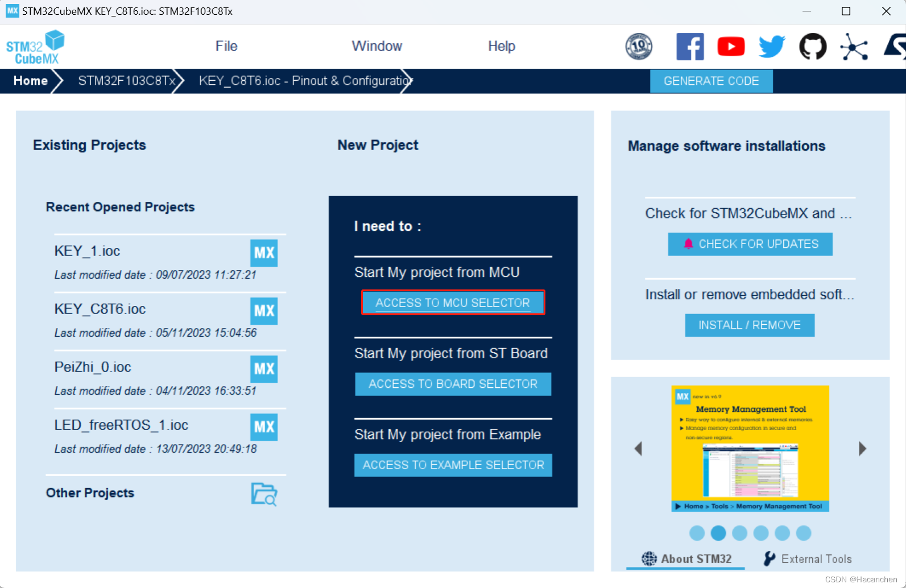The image size is (906, 588).
Task: Select the fifth carousel dot
Action: pos(782,533)
